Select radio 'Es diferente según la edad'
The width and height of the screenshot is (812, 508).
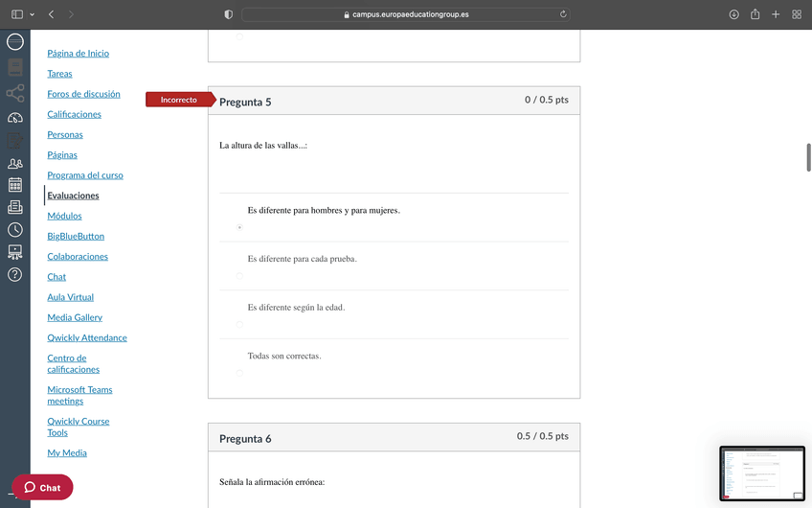pos(239,325)
